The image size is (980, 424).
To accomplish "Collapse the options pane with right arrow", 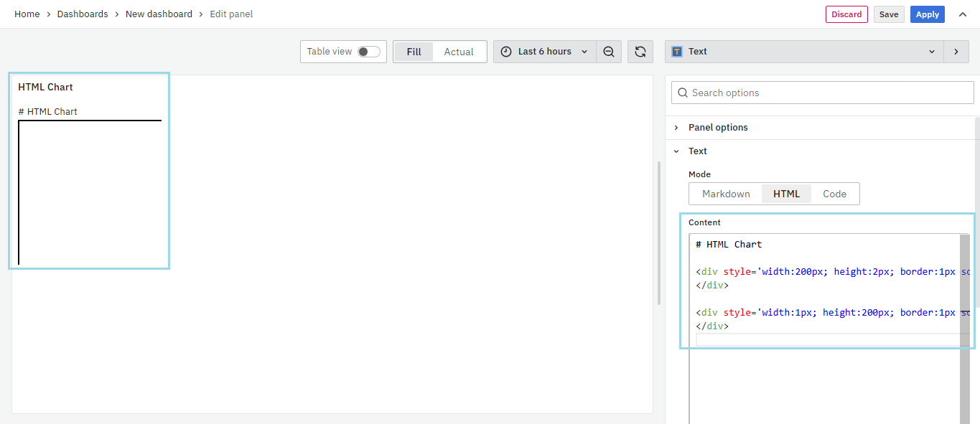I will coord(956,52).
